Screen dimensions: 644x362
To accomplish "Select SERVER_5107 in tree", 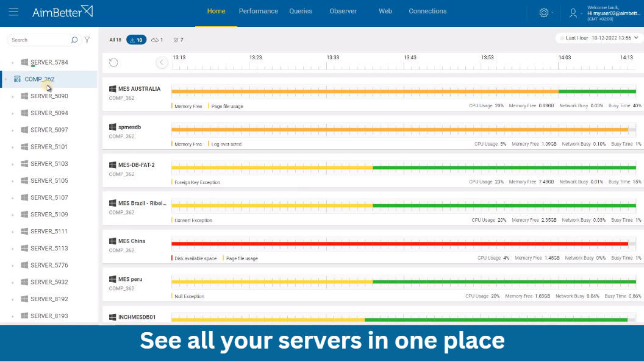I will coord(49,197).
